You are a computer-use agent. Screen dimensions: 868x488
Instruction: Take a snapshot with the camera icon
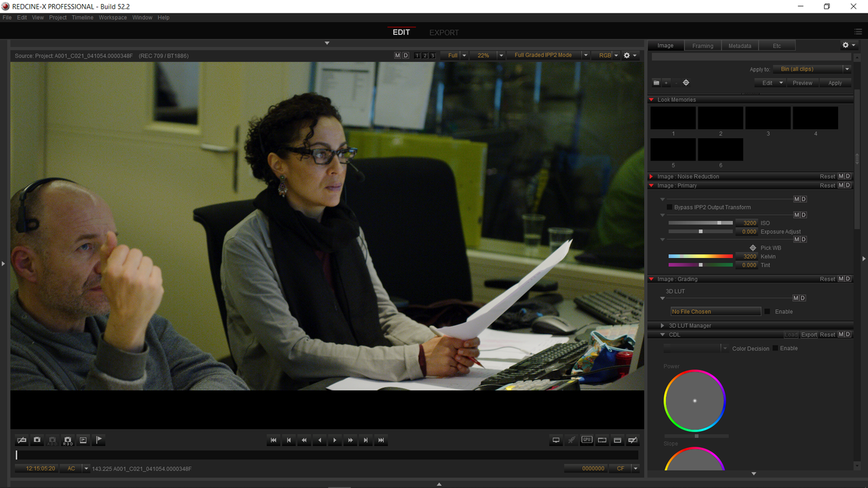coord(37,440)
